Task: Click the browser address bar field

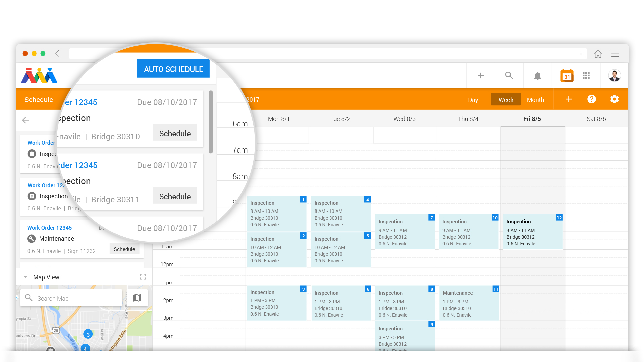Action: click(328, 54)
